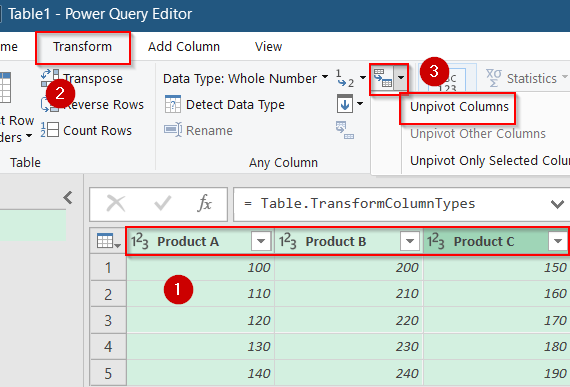570x387 pixels.
Task: Open the Fill dropdown arrow
Action: pos(360,104)
